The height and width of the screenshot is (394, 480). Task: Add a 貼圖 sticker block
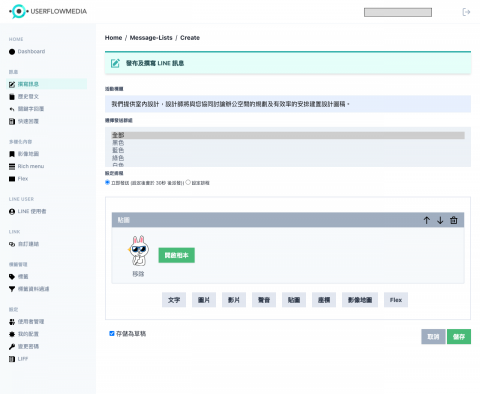tap(294, 300)
